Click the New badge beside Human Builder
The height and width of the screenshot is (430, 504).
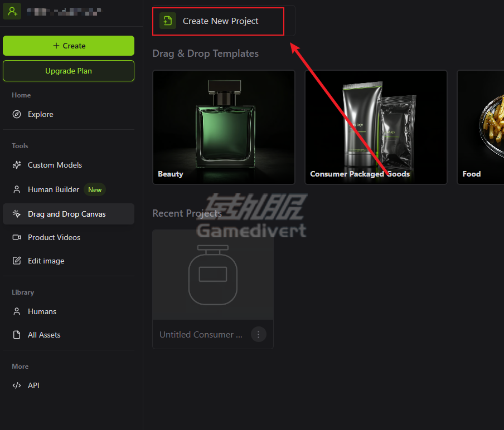click(x=95, y=190)
